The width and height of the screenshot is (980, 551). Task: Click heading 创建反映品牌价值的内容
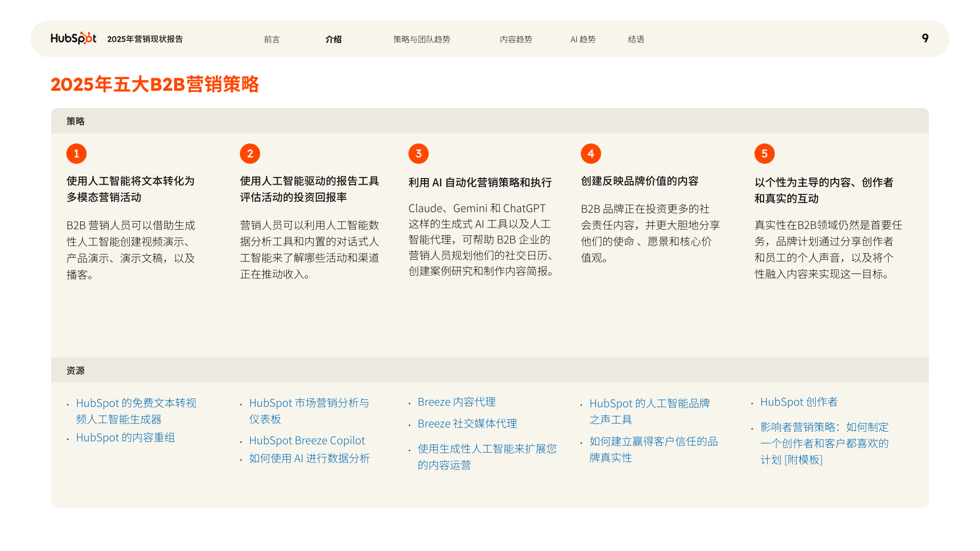pyautogui.click(x=640, y=181)
